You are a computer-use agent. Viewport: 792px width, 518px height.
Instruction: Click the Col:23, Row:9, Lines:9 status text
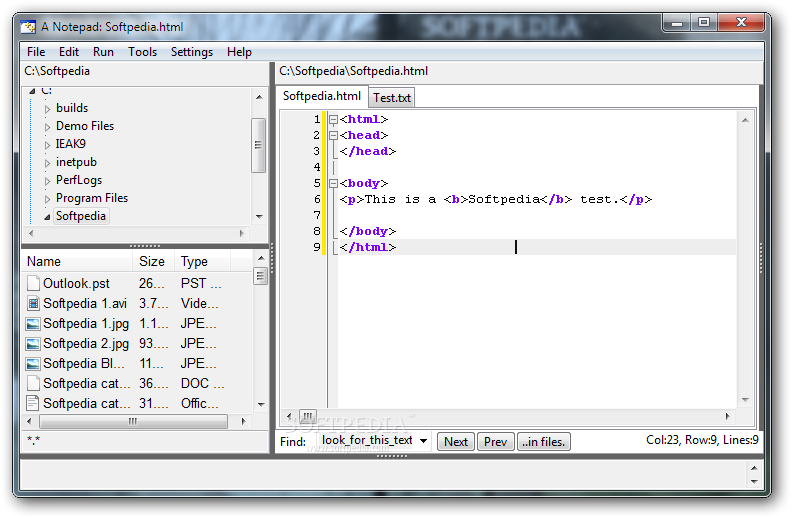tap(702, 440)
